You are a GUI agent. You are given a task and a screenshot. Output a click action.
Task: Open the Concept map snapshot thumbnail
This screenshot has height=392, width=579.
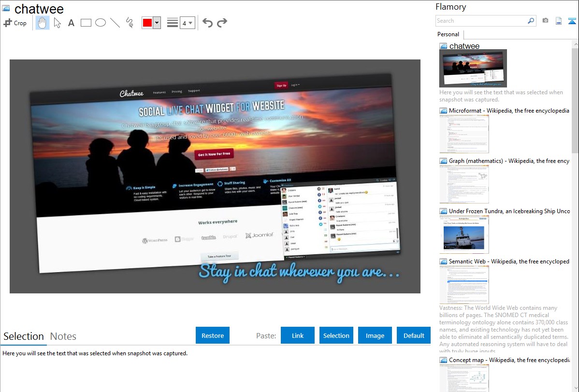point(464,378)
